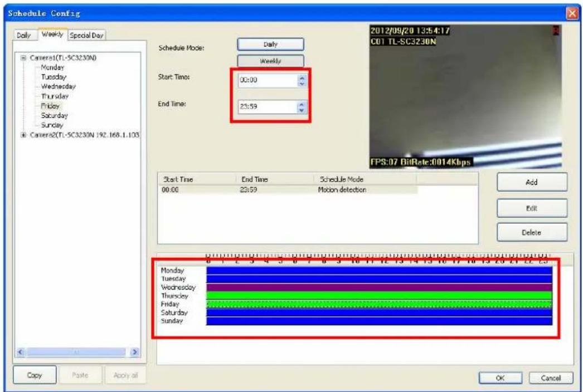Choose the Daily schedule mode button
This screenshot has height=392, width=583.
[270, 44]
